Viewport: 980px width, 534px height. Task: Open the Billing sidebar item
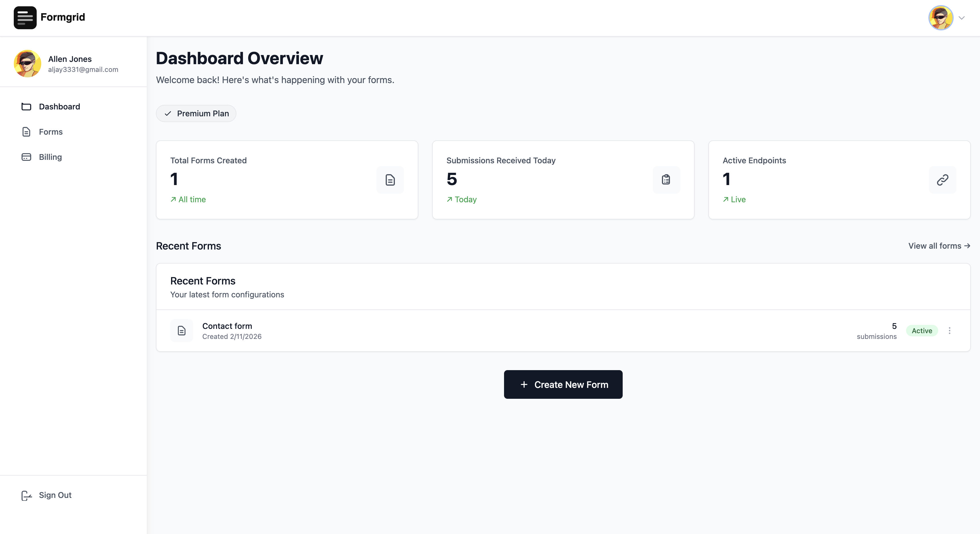coord(50,157)
